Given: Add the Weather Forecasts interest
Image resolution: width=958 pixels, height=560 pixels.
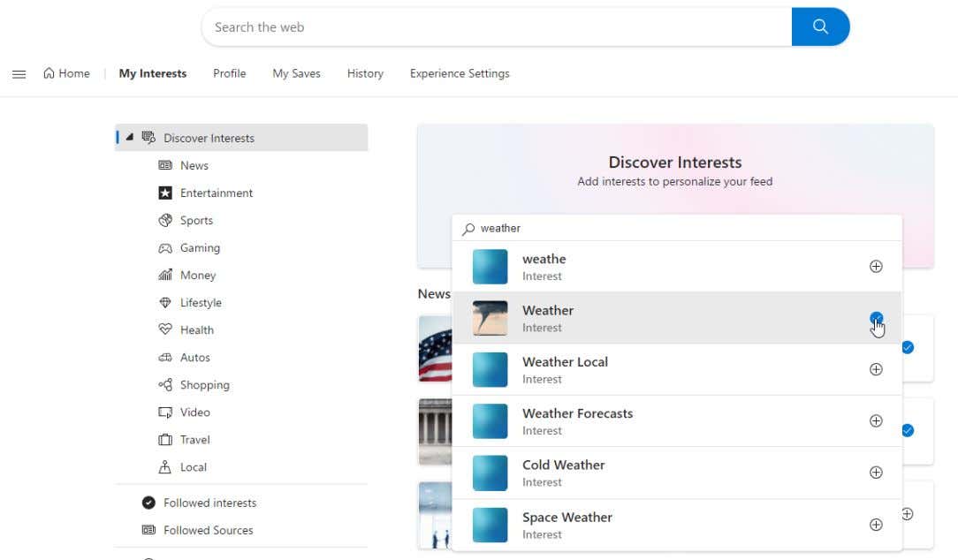Looking at the screenshot, I should (876, 420).
